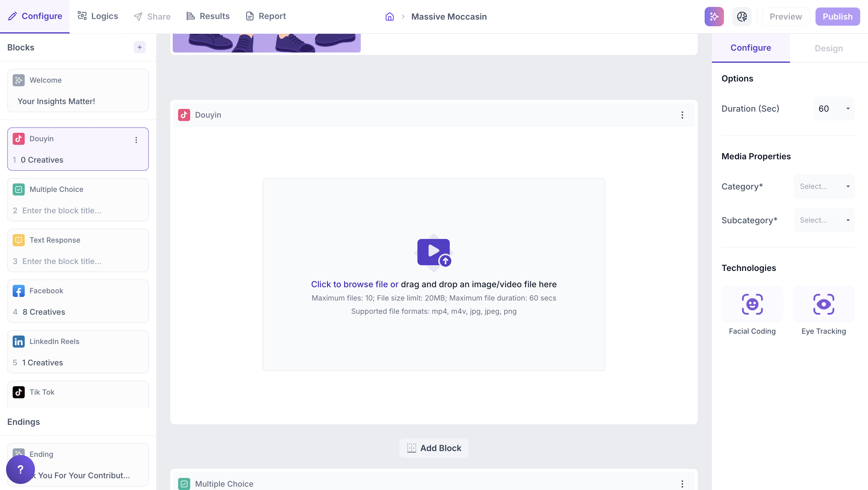This screenshot has width=868, height=490.
Task: Click the globe cursor icon in header
Action: 742,17
